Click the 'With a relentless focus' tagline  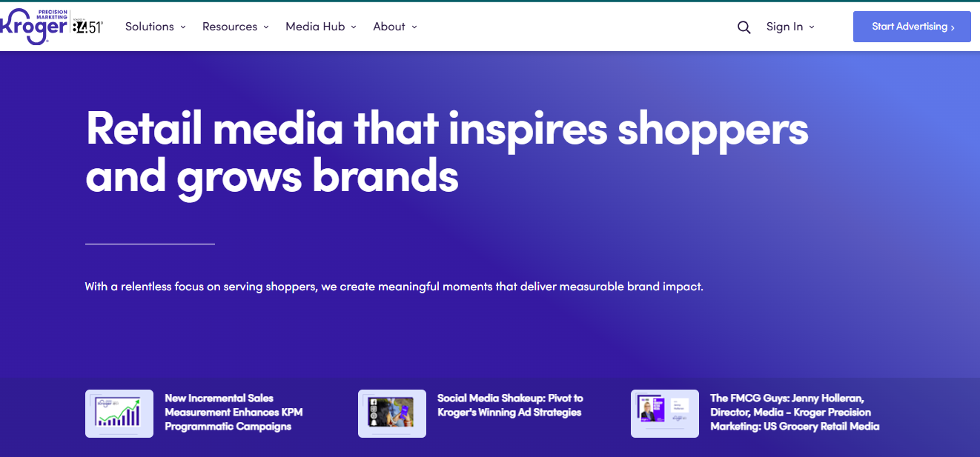tap(394, 287)
